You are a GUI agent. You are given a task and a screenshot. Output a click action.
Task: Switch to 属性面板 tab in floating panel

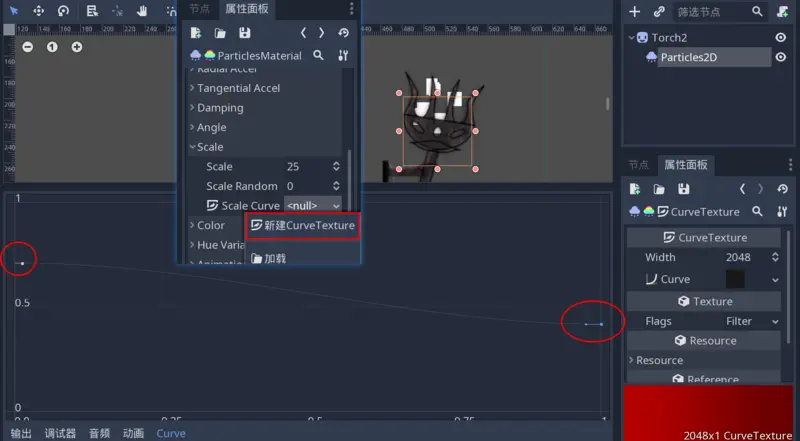(x=247, y=9)
